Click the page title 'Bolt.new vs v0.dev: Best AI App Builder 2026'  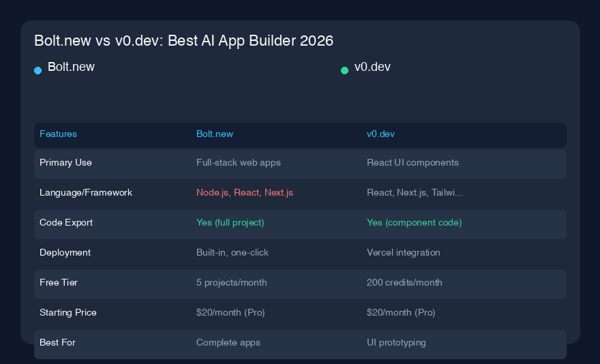click(183, 41)
